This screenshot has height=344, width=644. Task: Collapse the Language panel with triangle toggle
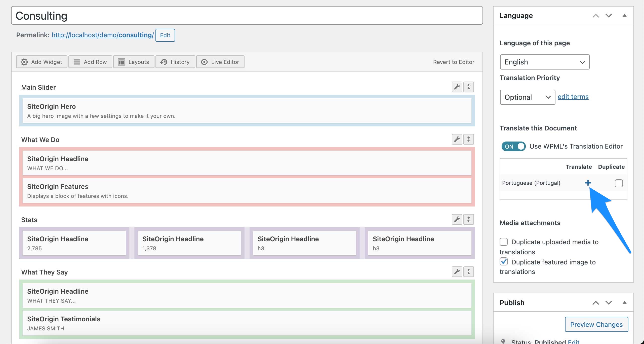tap(624, 16)
